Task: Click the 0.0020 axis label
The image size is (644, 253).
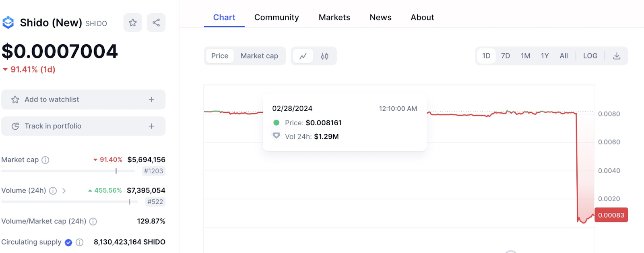Action: (609, 199)
